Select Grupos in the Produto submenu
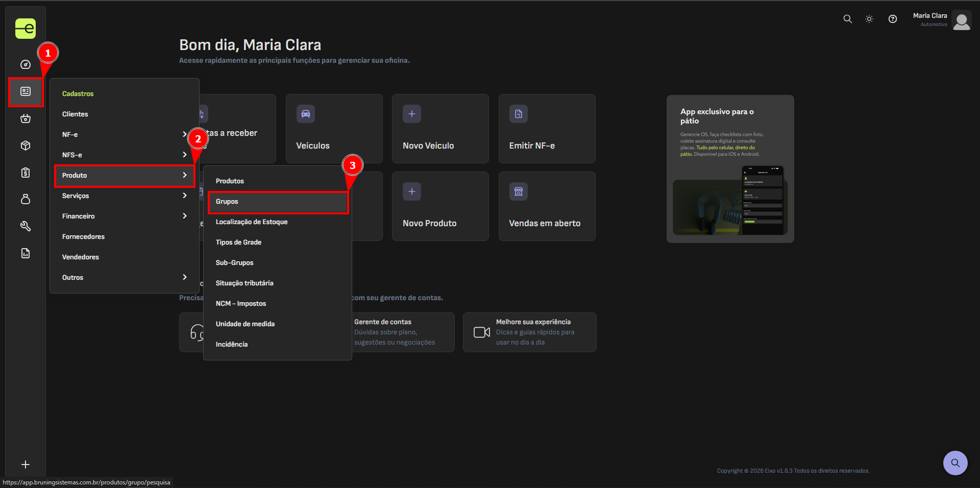Viewport: 980px width, 488px height. click(278, 202)
